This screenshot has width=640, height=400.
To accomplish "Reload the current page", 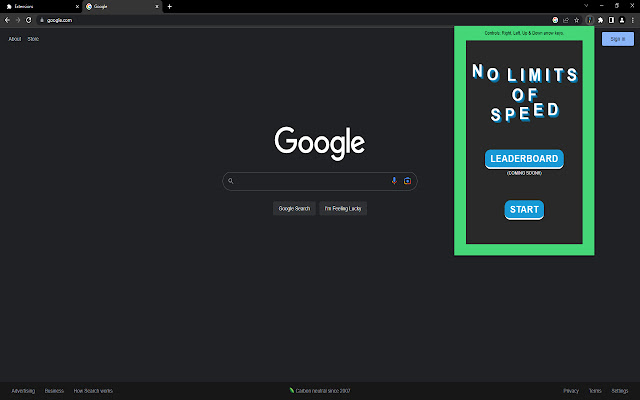I will (29, 20).
